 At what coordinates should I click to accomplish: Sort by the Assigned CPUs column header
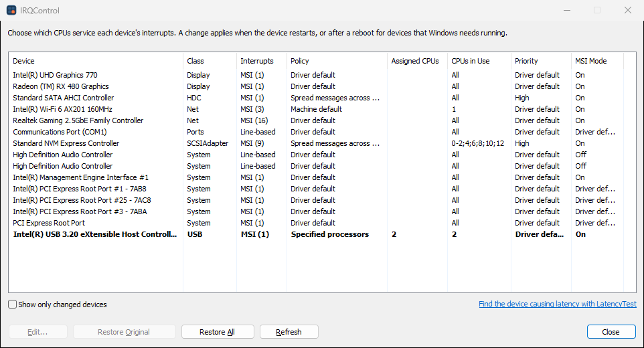click(417, 61)
